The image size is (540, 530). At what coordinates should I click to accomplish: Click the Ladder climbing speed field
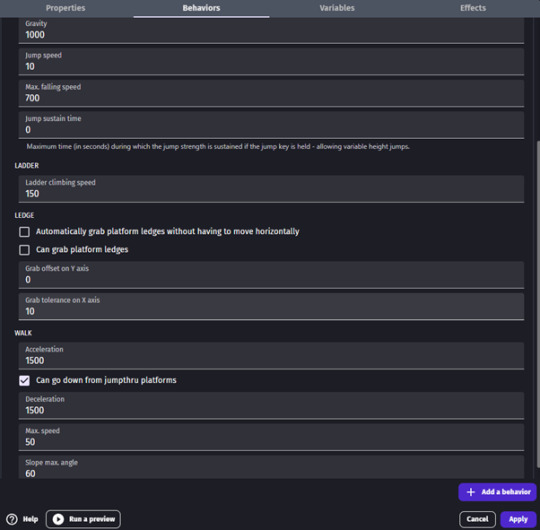(x=271, y=189)
